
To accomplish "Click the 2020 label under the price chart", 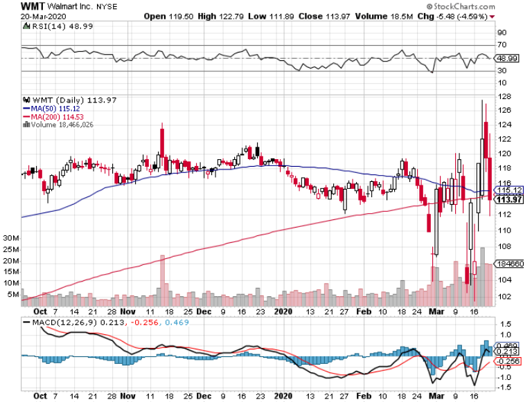I will coord(283,311).
